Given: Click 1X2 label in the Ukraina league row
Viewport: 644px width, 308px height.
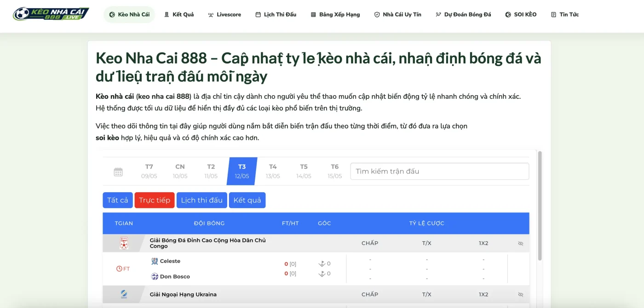Looking at the screenshot, I should click(x=483, y=294).
